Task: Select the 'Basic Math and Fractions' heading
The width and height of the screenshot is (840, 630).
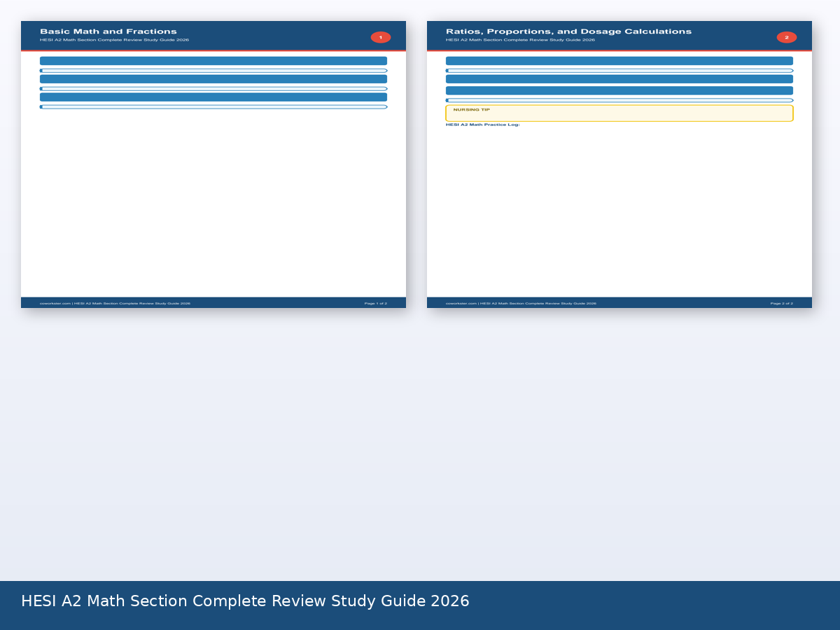Action: click(x=108, y=31)
